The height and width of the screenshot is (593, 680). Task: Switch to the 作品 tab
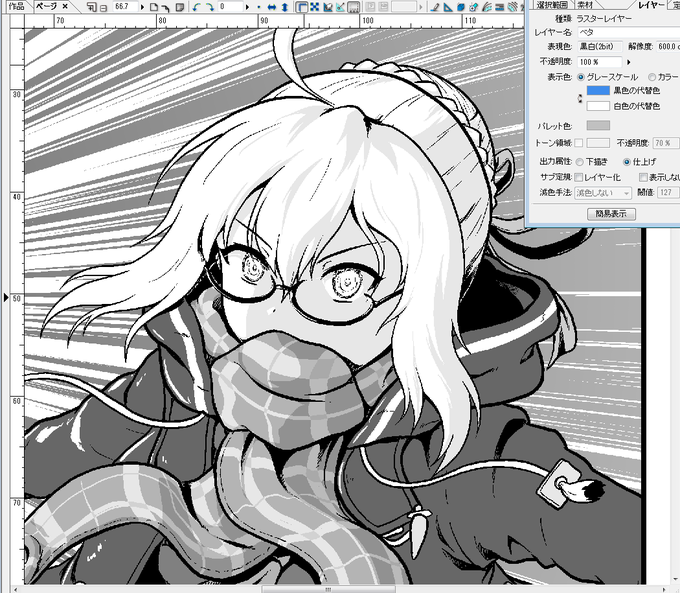coord(16,6)
